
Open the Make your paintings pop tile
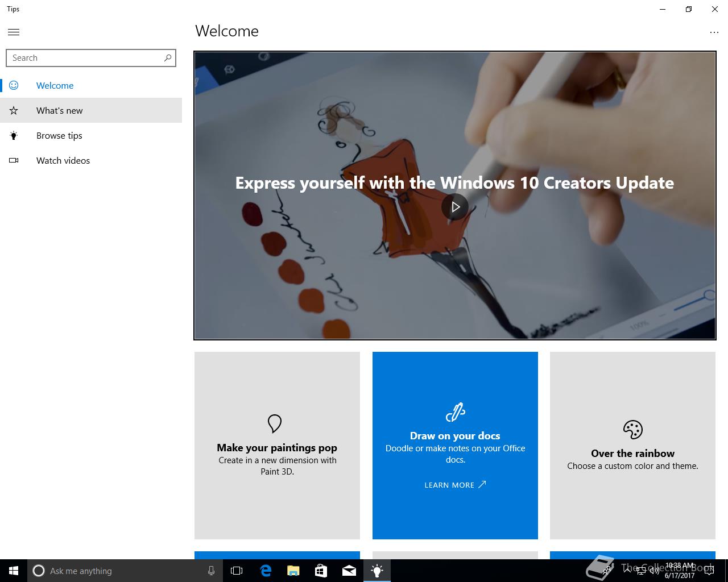pos(277,446)
